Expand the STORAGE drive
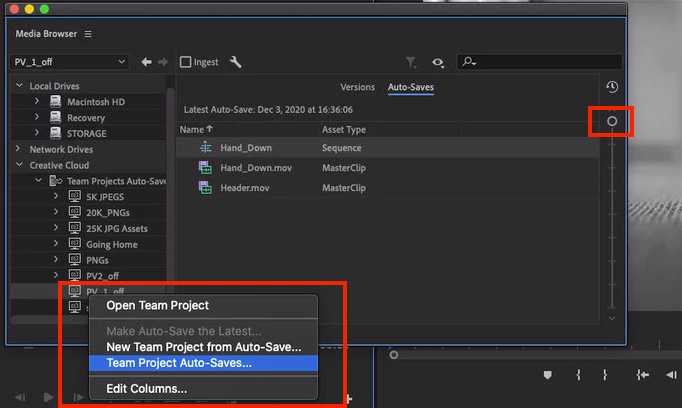 tap(37, 133)
